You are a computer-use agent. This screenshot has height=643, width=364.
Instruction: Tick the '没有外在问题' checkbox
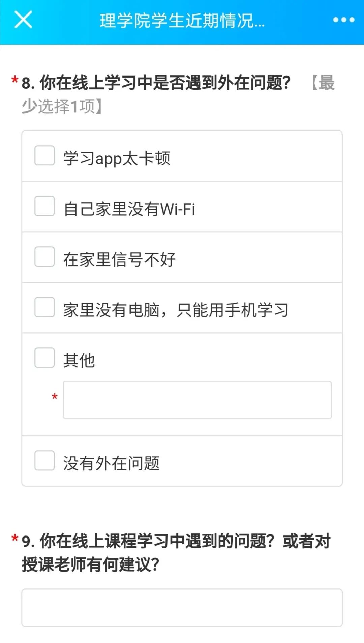tap(44, 461)
